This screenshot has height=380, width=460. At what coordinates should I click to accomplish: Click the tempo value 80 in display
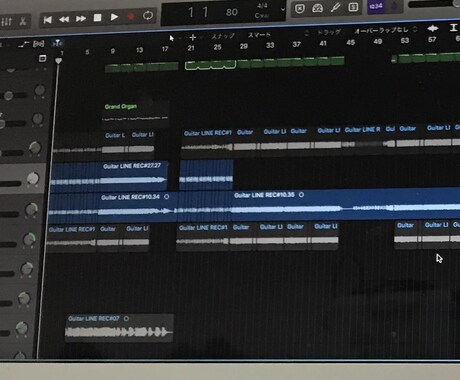pyautogui.click(x=232, y=12)
